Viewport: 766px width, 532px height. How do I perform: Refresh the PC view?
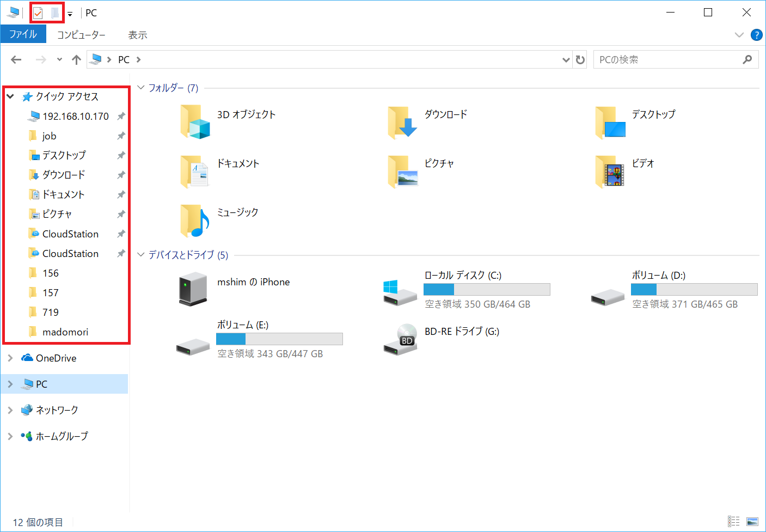pyautogui.click(x=580, y=60)
